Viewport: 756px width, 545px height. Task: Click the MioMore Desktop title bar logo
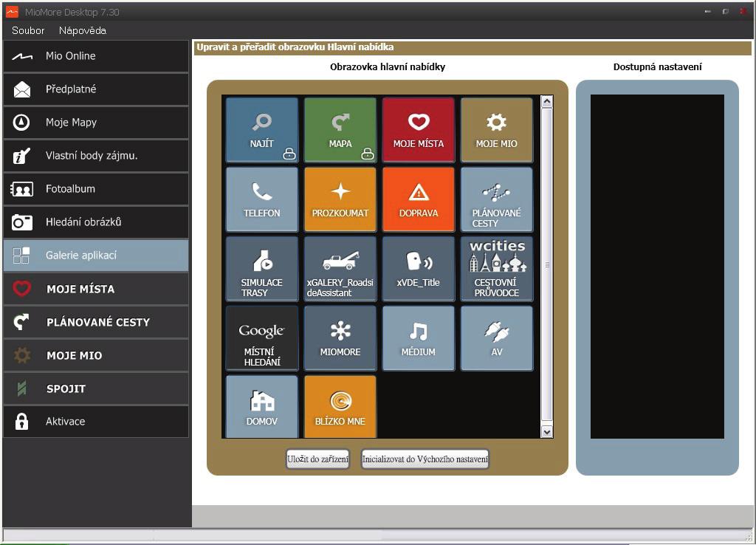(12, 12)
